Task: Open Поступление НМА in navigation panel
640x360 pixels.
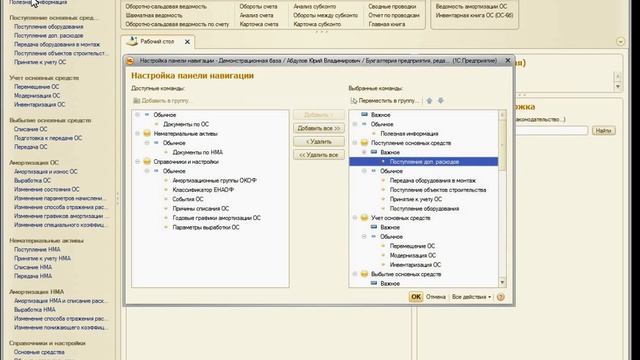Action: 37,249
